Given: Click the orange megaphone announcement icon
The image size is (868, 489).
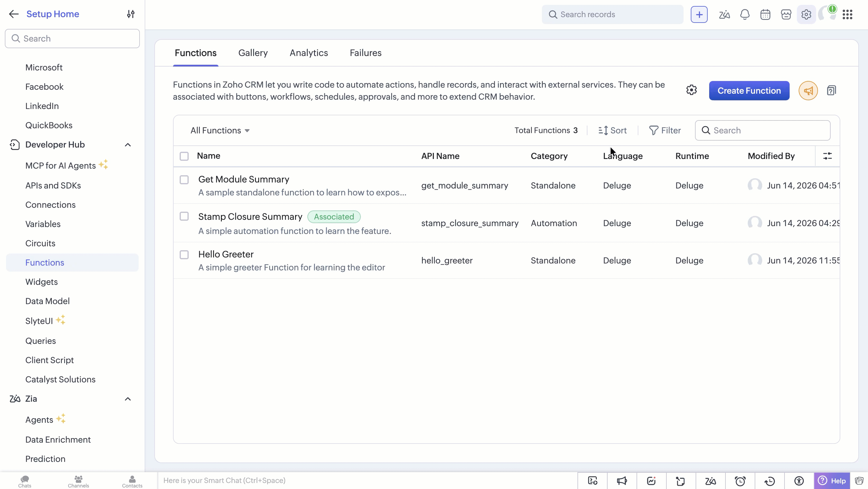Looking at the screenshot, I should tap(808, 91).
